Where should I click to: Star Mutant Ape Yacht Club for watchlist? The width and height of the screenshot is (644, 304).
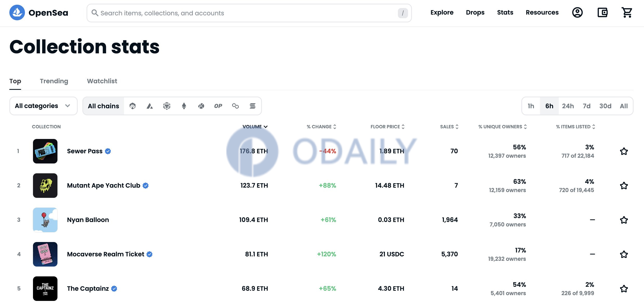coord(624,186)
